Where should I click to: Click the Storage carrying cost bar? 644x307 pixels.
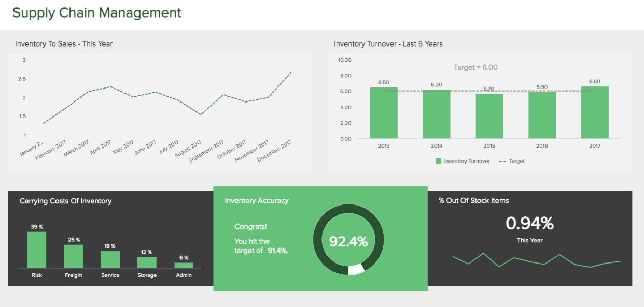coord(147,261)
